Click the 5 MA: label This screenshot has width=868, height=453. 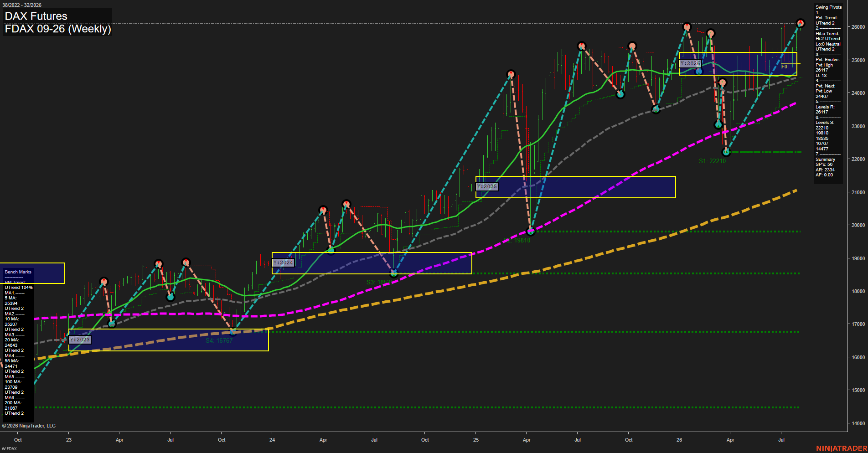click(10, 298)
